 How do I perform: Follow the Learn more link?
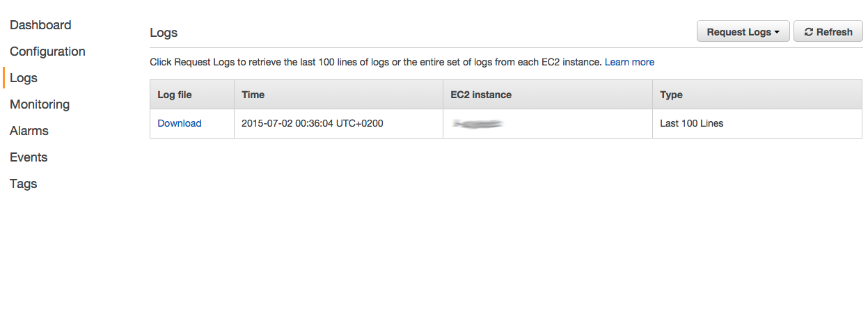[x=629, y=62]
